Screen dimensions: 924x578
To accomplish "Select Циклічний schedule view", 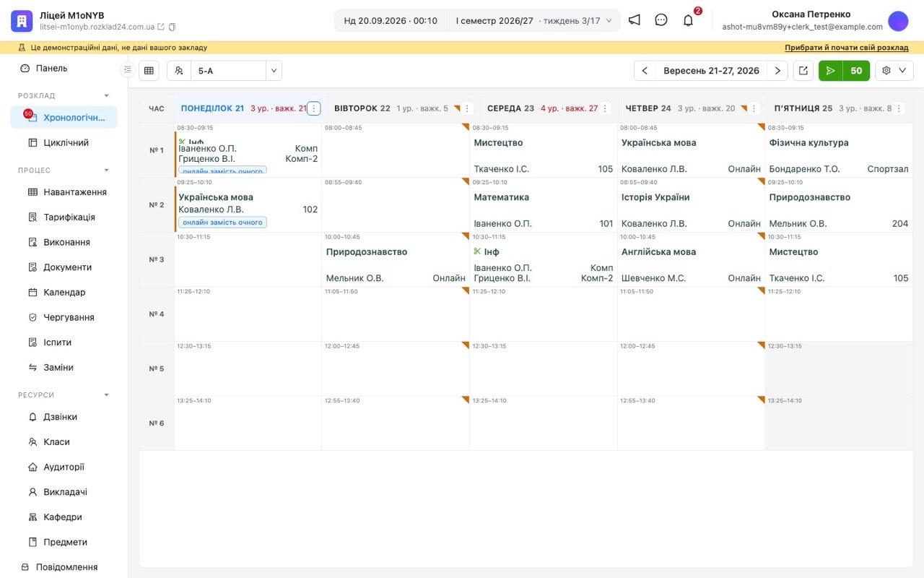I will 64,143.
